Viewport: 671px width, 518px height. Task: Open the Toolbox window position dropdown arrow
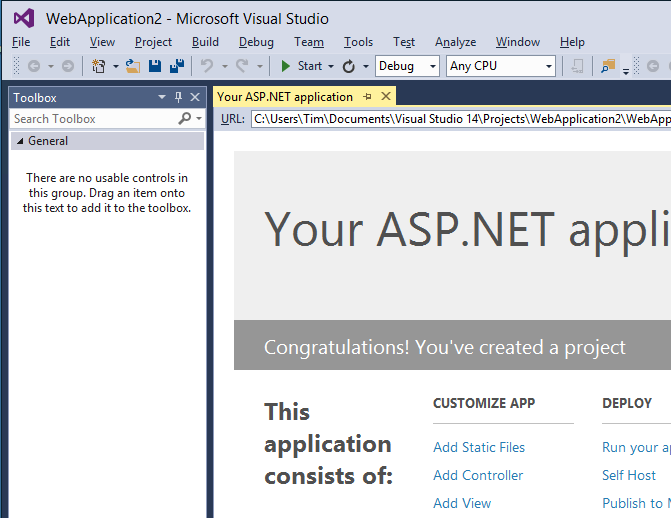(x=162, y=97)
